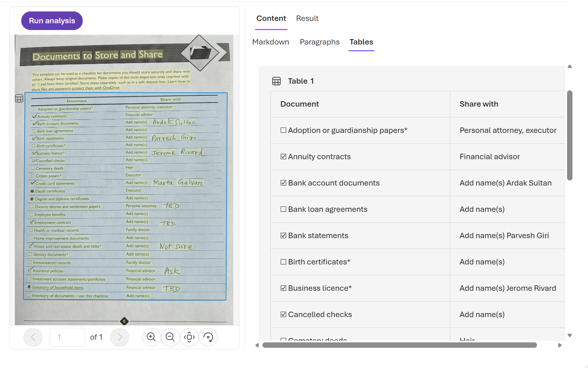Click the 'Financial advisor' table cell
The image size is (588, 368).
click(508, 157)
